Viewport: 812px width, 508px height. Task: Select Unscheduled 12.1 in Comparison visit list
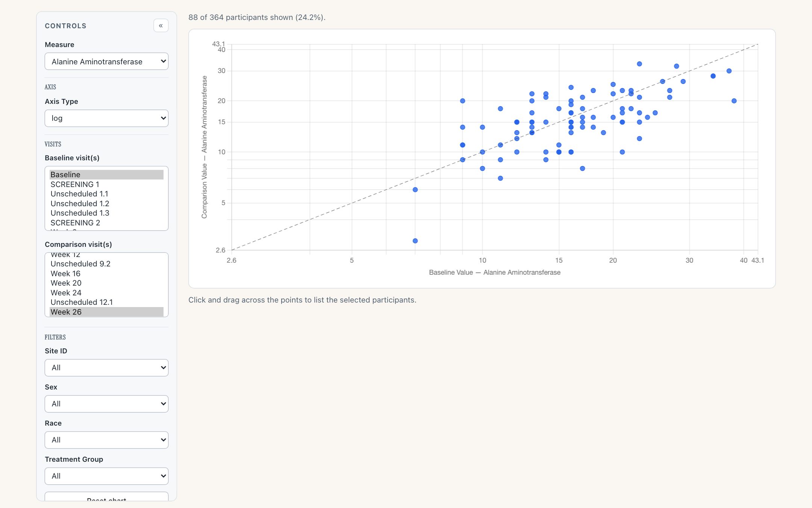pyautogui.click(x=106, y=302)
